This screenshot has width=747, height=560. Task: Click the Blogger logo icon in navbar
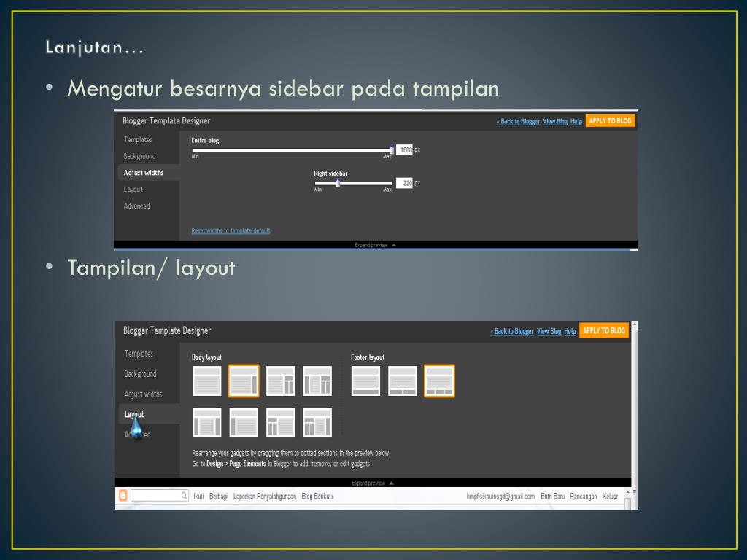tap(123, 496)
